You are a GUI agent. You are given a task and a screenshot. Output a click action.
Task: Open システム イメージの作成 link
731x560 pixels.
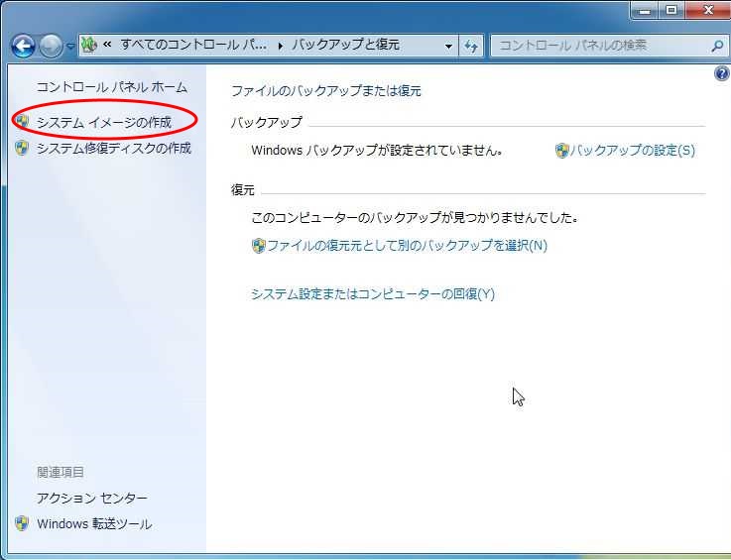[104, 122]
